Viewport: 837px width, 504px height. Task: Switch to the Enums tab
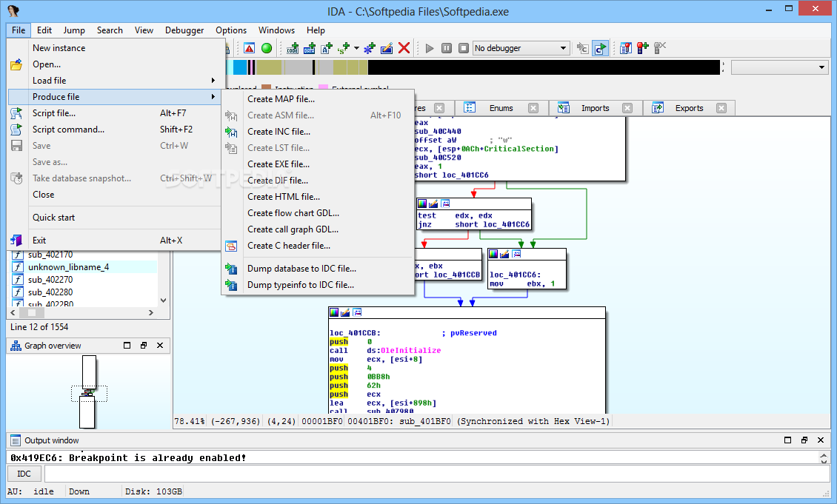click(501, 108)
